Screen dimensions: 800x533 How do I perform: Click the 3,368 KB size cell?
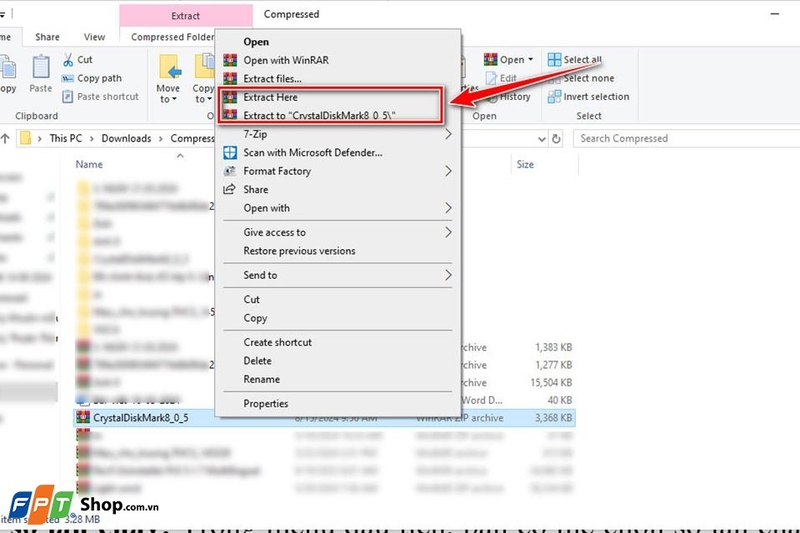point(553,418)
